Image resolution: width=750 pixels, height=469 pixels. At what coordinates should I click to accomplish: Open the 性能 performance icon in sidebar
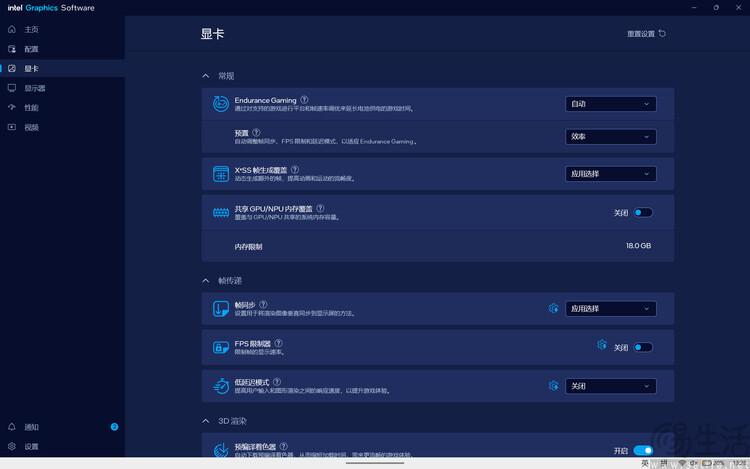(12, 108)
